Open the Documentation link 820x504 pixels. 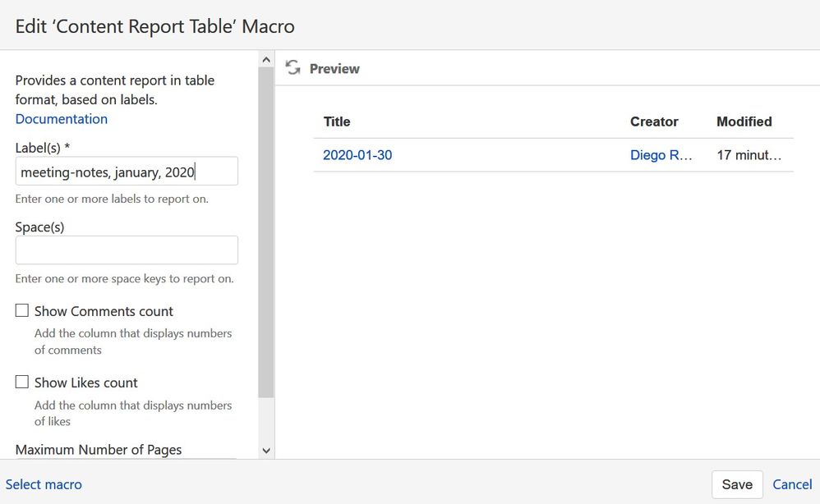click(62, 119)
